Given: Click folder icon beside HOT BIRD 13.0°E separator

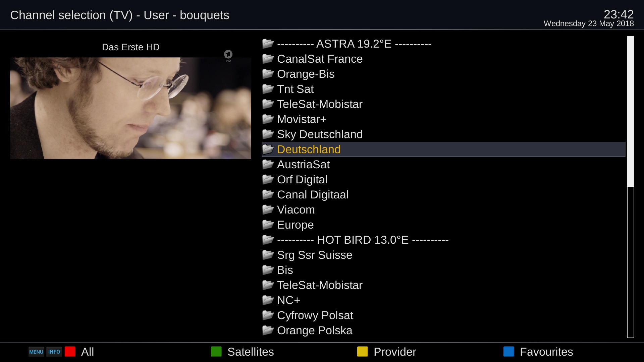Looking at the screenshot, I should pyautogui.click(x=268, y=240).
